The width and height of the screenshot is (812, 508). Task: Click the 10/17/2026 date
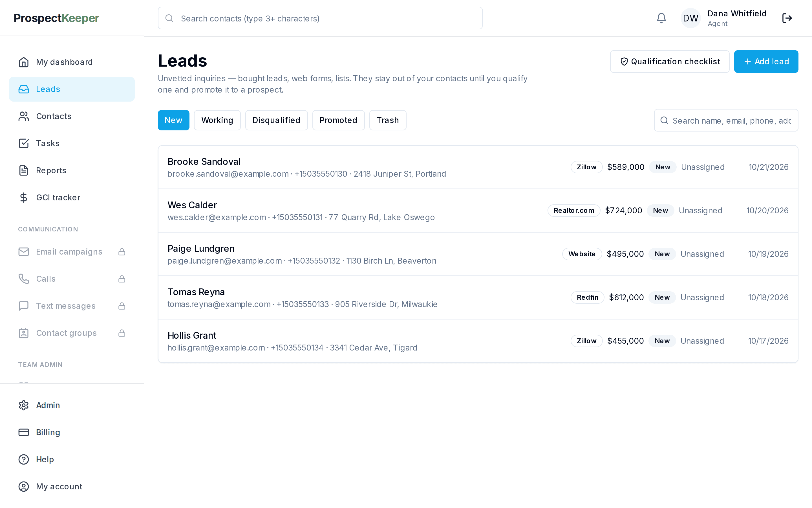click(x=768, y=341)
